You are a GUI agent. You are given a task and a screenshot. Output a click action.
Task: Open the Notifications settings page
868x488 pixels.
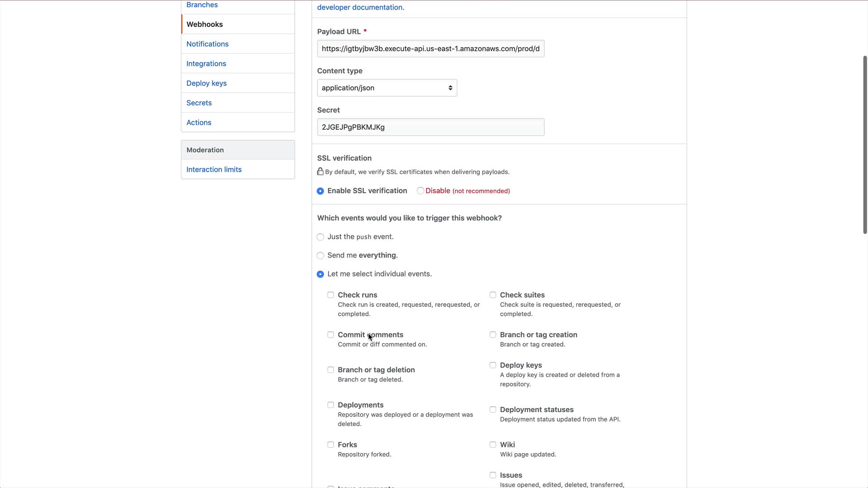208,44
